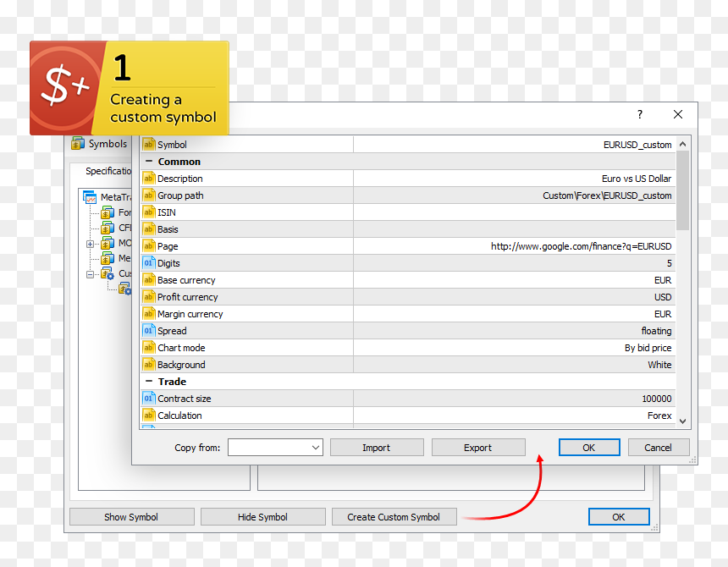Click the properties list scrollbar thumb
728x567 pixels.
pos(682,190)
